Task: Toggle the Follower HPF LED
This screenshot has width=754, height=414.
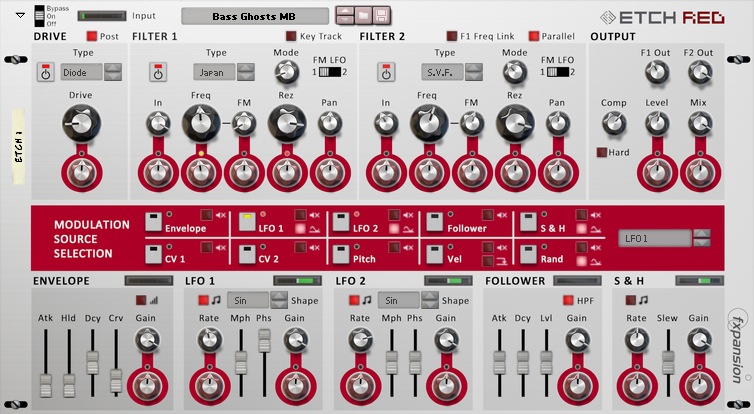Action: (x=568, y=301)
